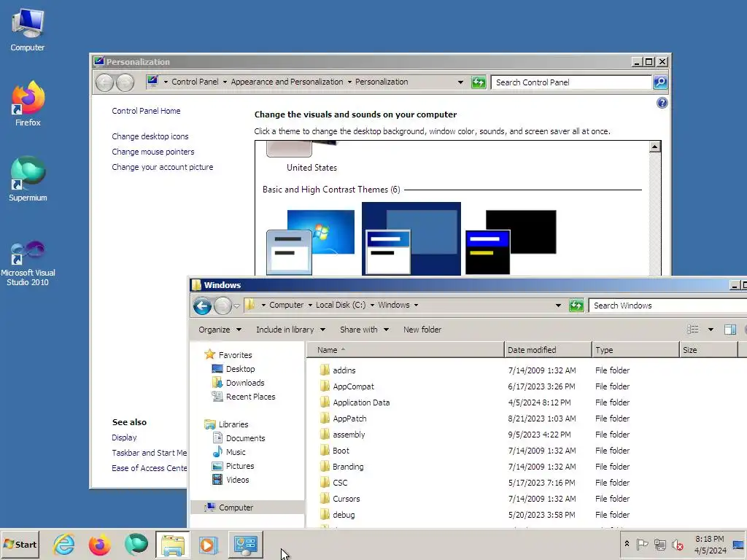Open the Organize menu
The width and height of the screenshot is (747, 560).
[220, 330]
